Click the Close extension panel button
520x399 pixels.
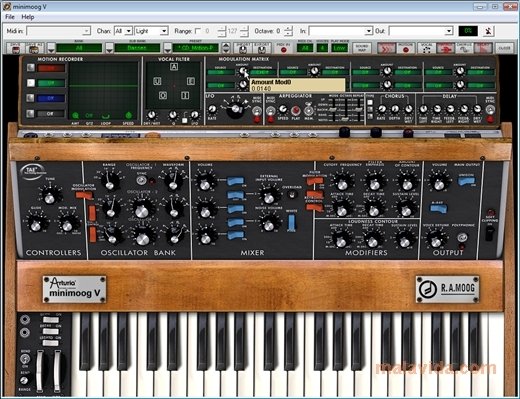coord(504,48)
